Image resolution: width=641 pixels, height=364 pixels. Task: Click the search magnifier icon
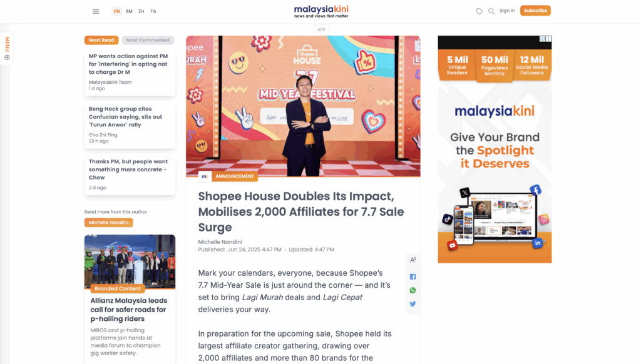(491, 11)
